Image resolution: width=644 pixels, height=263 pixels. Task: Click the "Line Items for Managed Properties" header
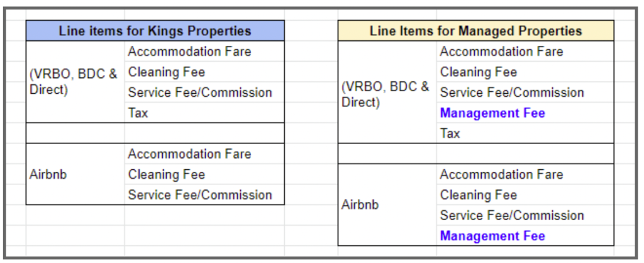[475, 31]
